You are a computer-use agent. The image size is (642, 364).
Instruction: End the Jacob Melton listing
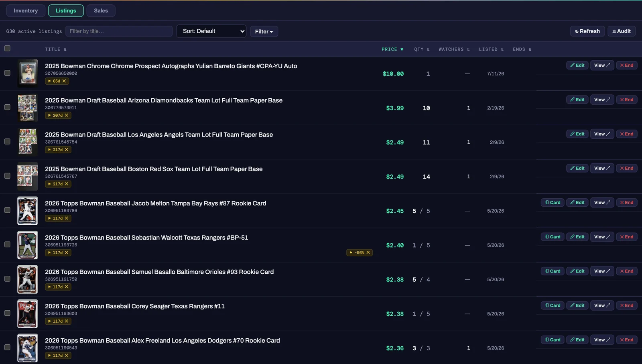point(627,203)
